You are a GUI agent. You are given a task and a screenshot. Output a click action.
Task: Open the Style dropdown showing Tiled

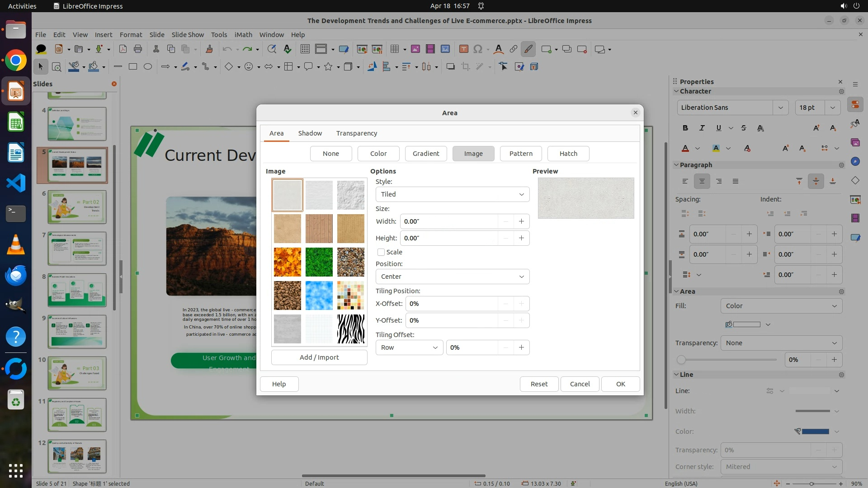pyautogui.click(x=452, y=194)
